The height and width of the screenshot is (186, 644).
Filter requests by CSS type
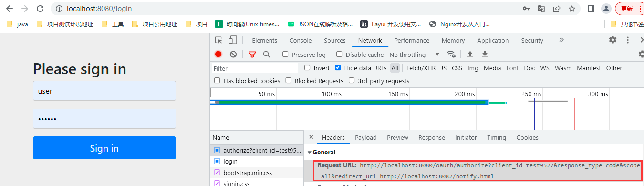457,68
